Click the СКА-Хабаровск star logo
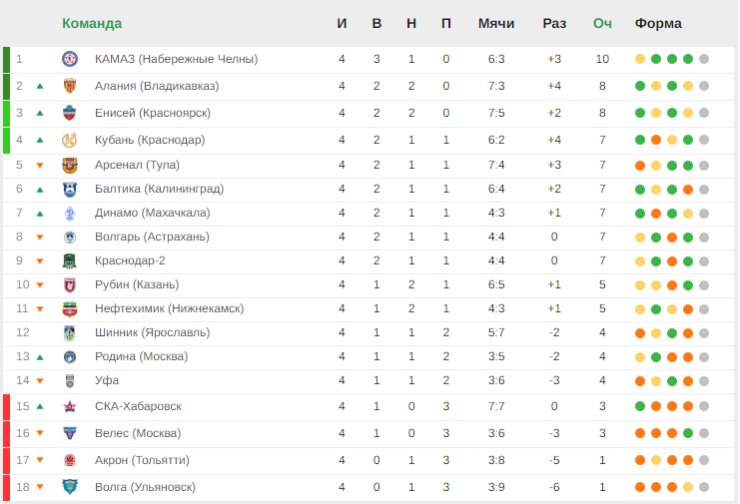The image size is (740, 504). [x=70, y=406]
